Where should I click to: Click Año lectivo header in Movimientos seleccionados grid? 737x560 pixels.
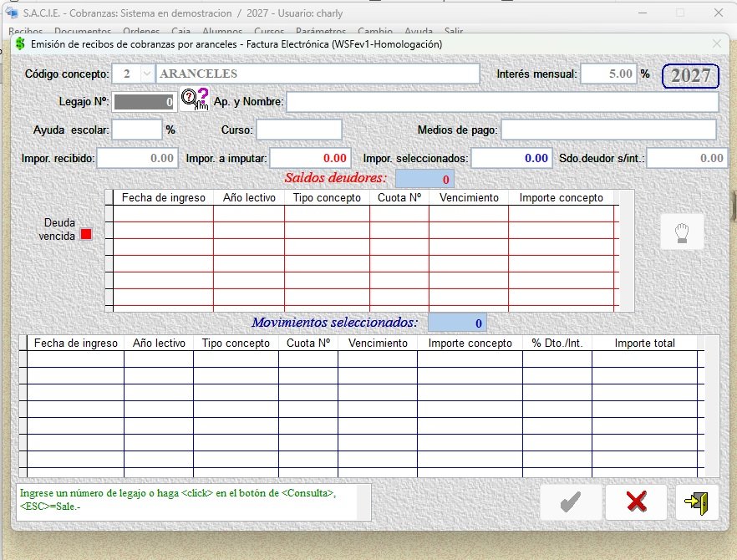point(159,344)
